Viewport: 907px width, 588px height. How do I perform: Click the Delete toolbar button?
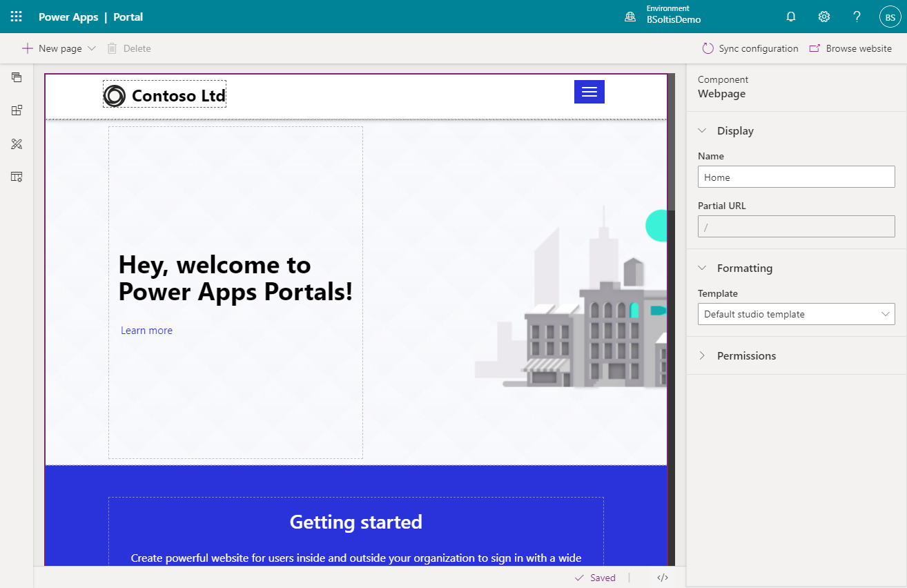[x=128, y=48]
